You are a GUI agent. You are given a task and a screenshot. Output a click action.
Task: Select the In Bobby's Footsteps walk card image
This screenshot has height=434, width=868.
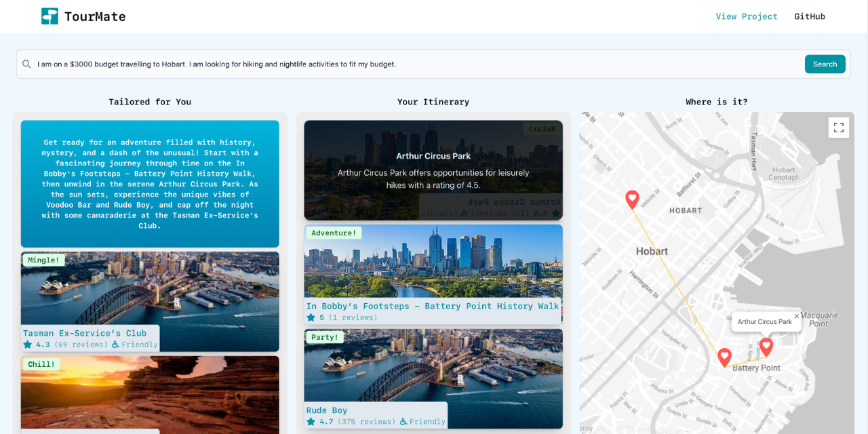[x=433, y=261]
